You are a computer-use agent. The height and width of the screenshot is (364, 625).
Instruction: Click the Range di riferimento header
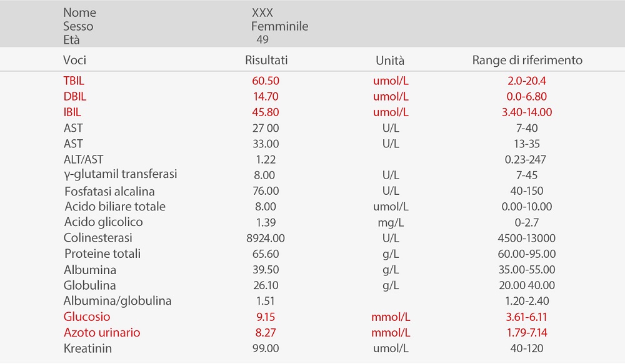tap(527, 61)
